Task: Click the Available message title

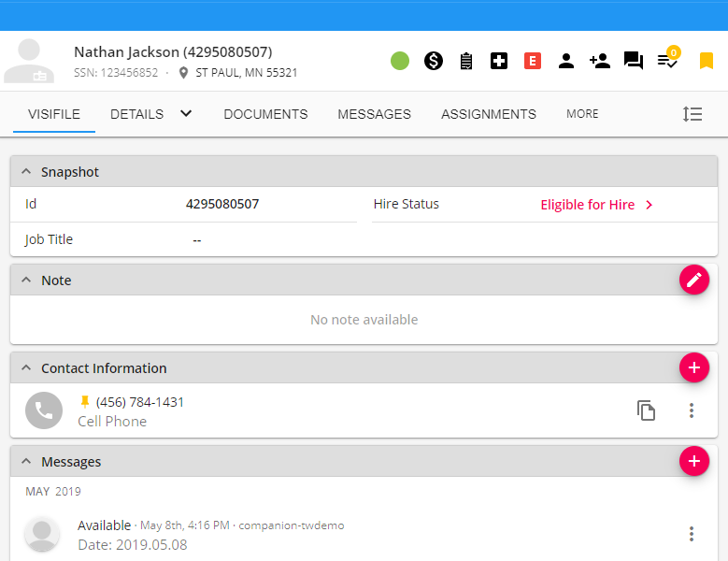Action: pyautogui.click(x=104, y=525)
